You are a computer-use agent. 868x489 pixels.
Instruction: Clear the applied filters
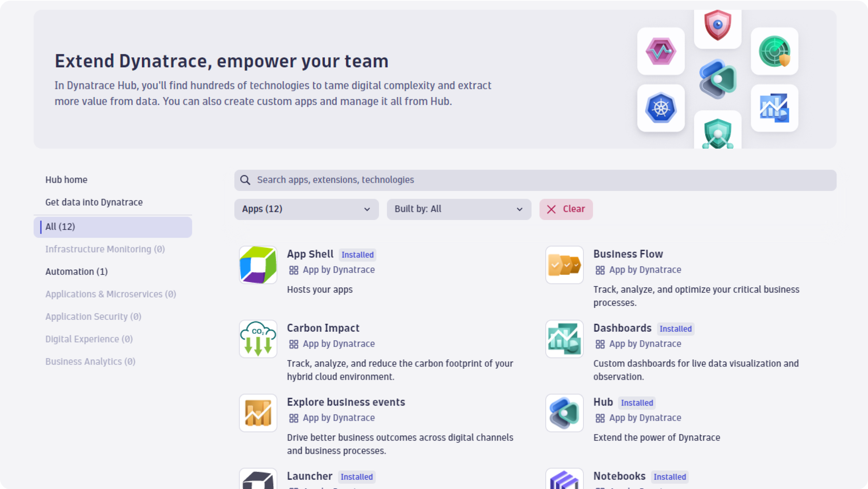[566, 209]
